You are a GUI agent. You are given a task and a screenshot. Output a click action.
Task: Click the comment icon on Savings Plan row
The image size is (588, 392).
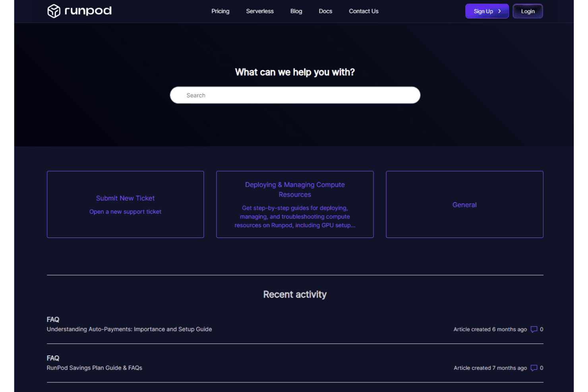[x=534, y=368]
